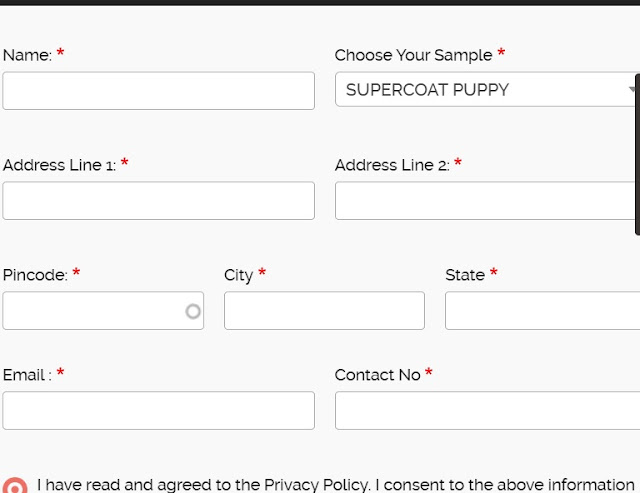Click the Choose Your Sample label
640x493 pixels.
[413, 55]
